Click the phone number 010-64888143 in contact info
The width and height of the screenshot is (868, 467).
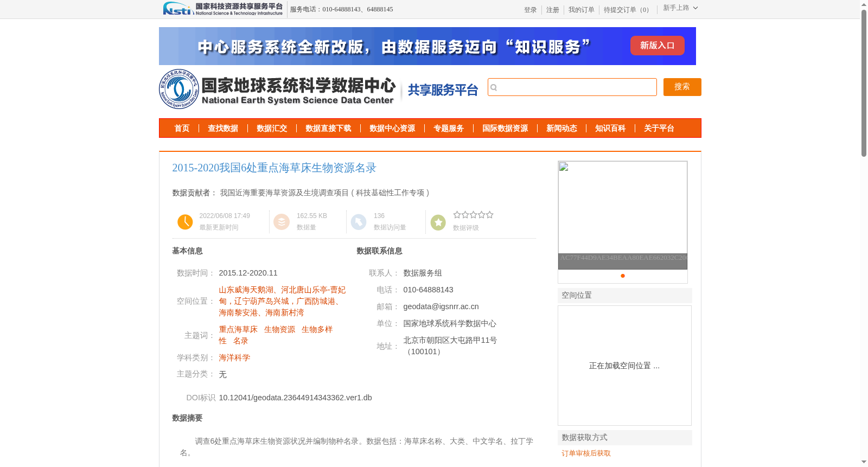pos(428,290)
